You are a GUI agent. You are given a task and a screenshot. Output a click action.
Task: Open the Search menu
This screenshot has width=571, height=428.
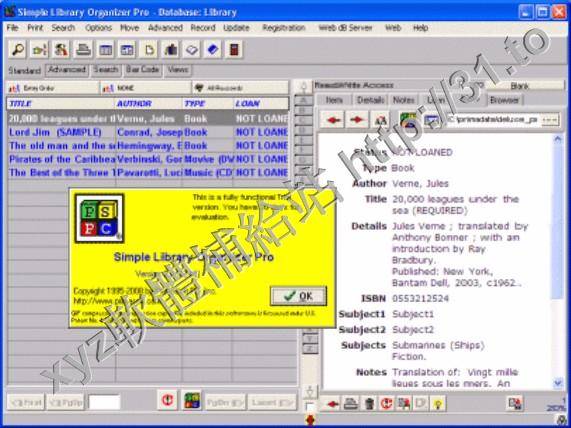tap(63, 28)
